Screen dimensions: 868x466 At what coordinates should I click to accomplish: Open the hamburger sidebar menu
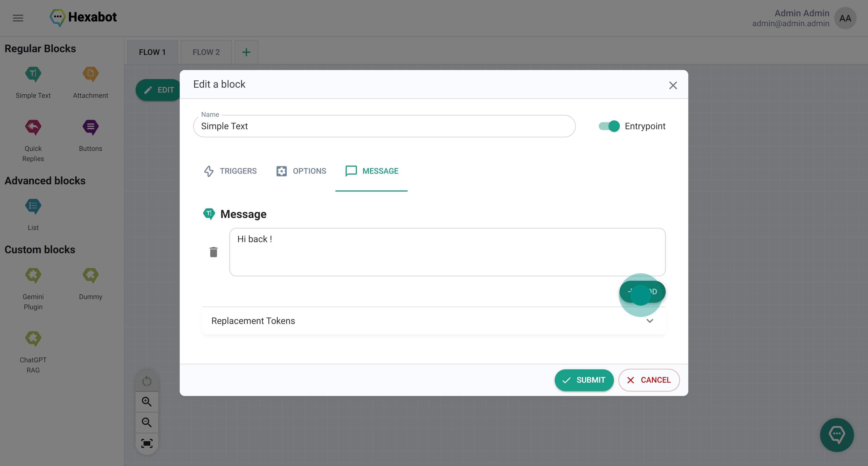pyautogui.click(x=18, y=18)
